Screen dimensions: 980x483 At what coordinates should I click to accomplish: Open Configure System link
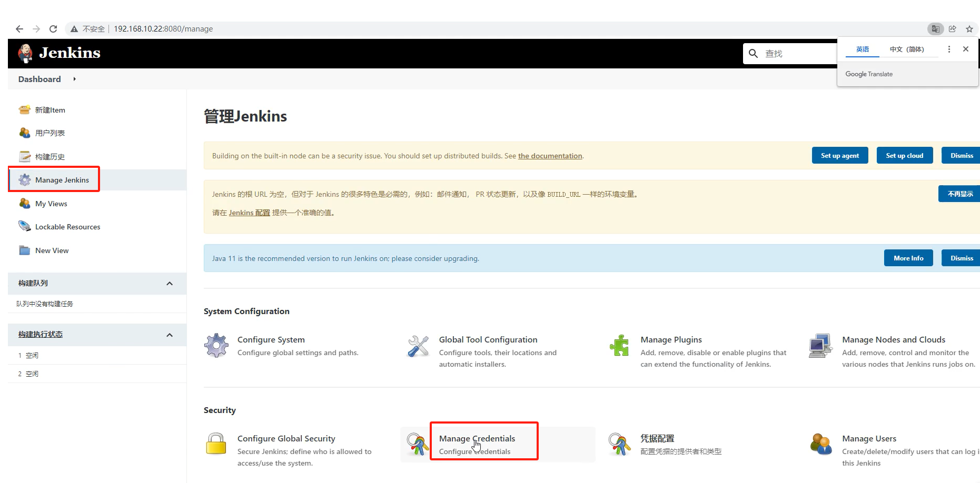coord(271,340)
